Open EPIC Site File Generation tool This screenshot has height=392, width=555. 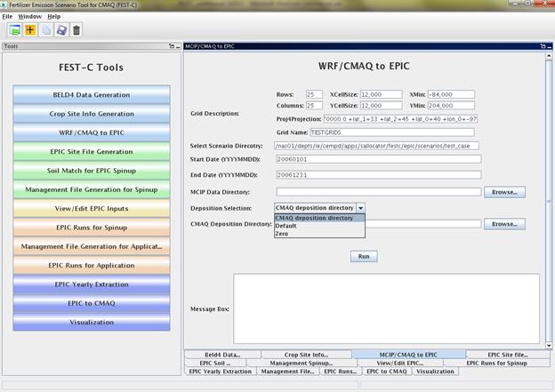click(x=92, y=152)
